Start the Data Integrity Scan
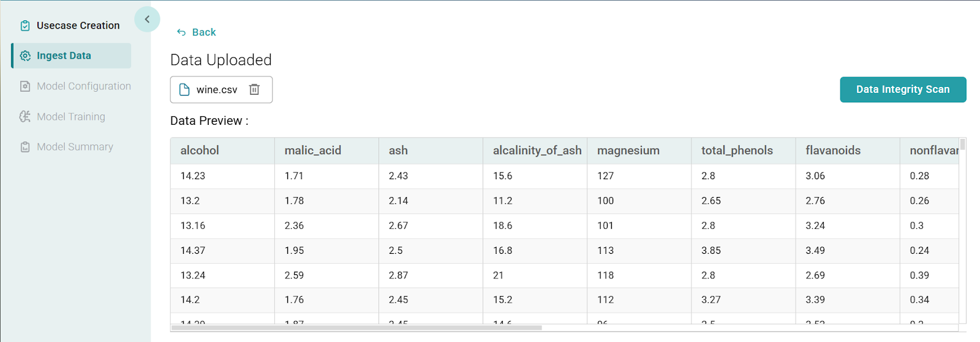This screenshot has width=980, height=342. (x=903, y=89)
